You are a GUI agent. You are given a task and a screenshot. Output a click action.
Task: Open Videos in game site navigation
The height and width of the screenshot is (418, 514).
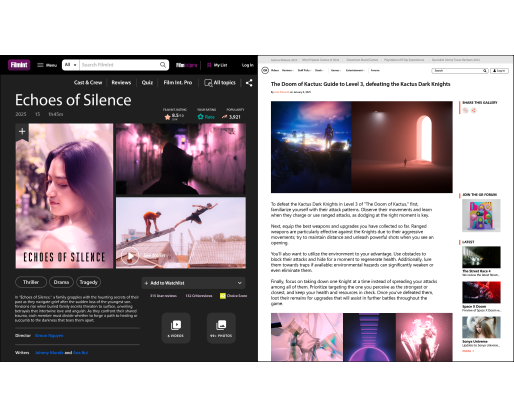coord(275,70)
